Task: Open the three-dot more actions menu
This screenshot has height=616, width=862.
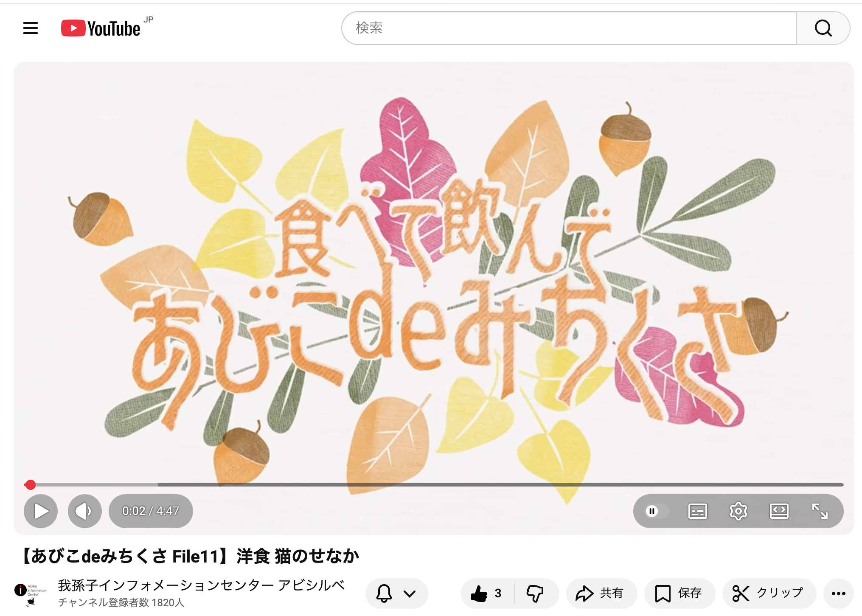Action: click(838, 593)
